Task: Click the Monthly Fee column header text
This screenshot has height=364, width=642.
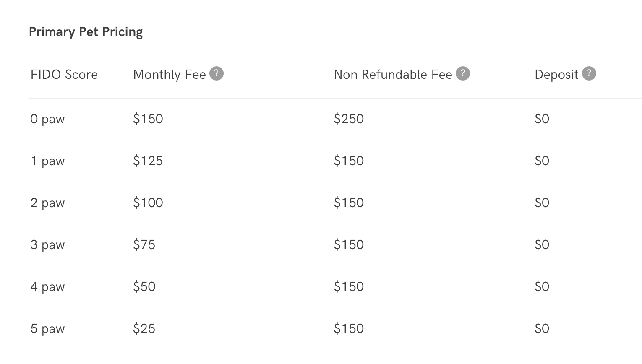Action: click(170, 75)
